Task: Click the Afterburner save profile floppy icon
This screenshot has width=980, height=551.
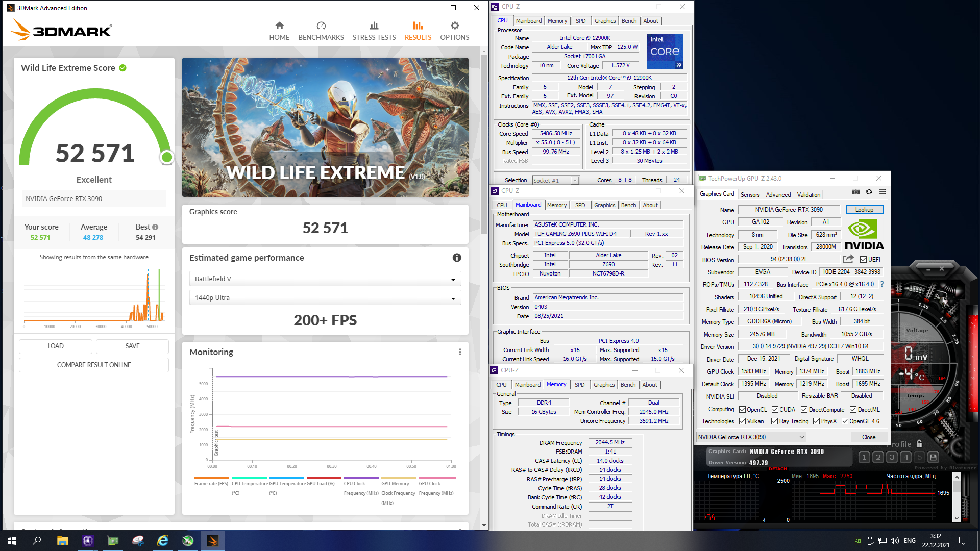Action: [x=933, y=457]
